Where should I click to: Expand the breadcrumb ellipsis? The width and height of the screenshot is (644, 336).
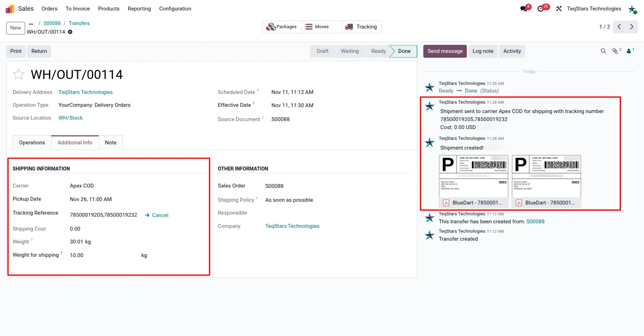31,23
